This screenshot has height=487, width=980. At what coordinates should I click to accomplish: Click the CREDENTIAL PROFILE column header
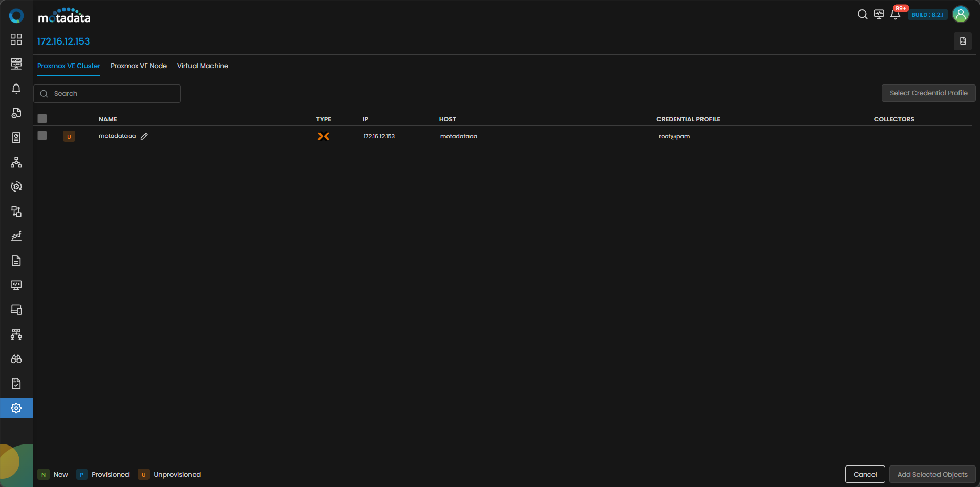(x=688, y=119)
